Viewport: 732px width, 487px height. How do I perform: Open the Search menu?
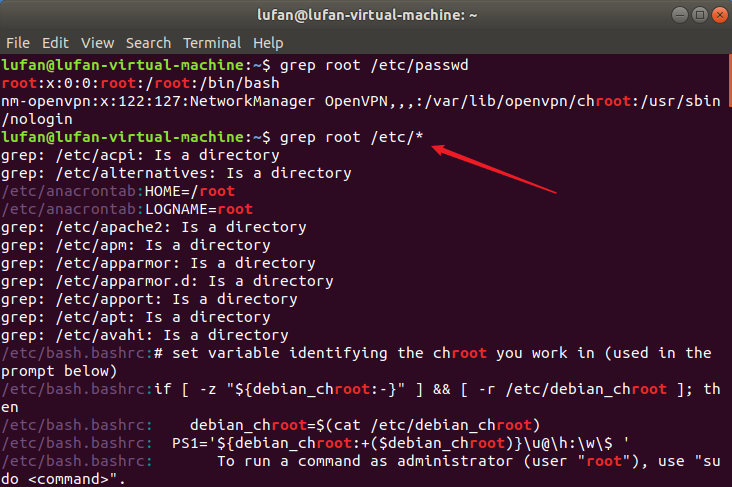[x=148, y=43]
